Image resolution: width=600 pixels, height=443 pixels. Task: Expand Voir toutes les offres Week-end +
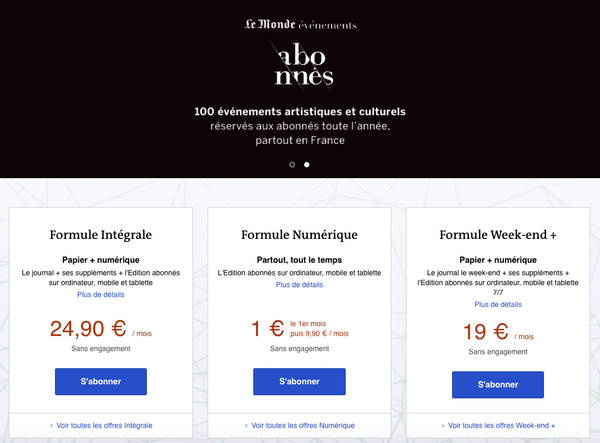[x=498, y=425]
